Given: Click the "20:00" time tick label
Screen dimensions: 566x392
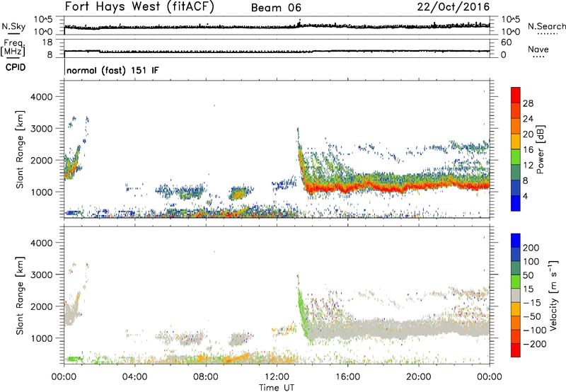Looking at the screenshot, I should point(418,377).
